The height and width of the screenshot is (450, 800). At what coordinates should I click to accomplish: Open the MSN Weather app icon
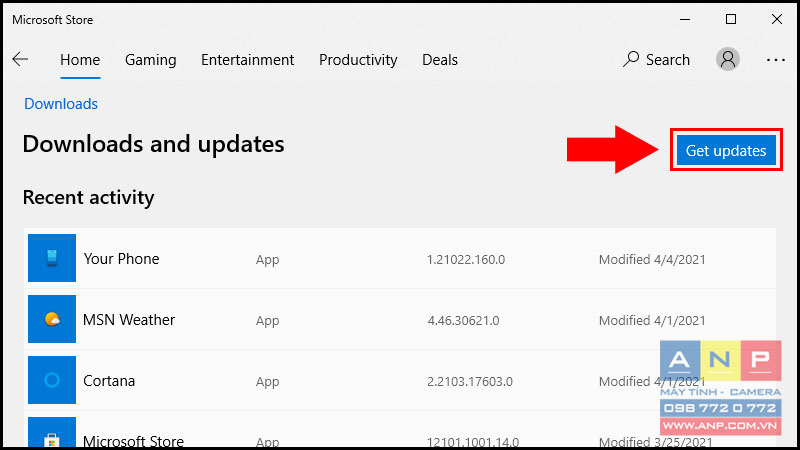pyautogui.click(x=52, y=319)
